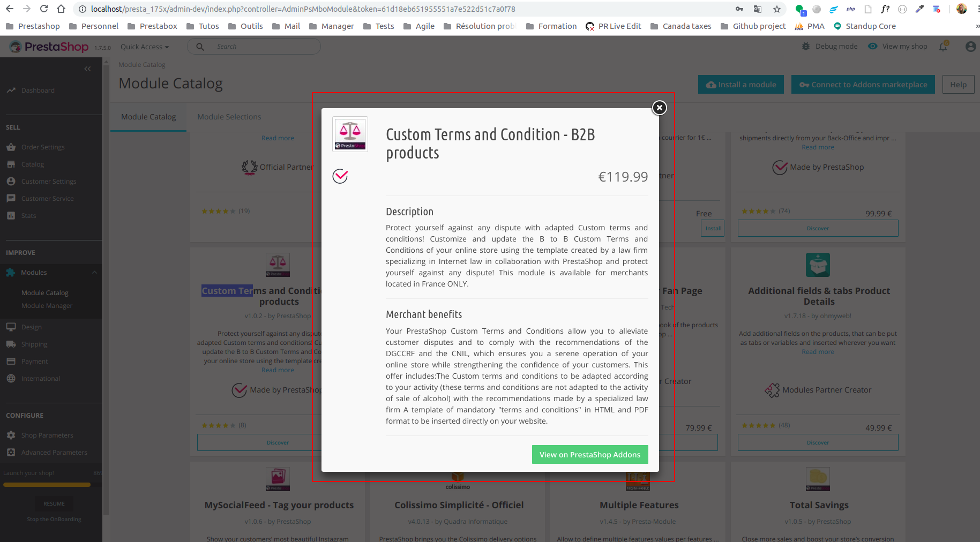Open Stats via the chart icon
The height and width of the screenshot is (542, 980).
pos(12,215)
